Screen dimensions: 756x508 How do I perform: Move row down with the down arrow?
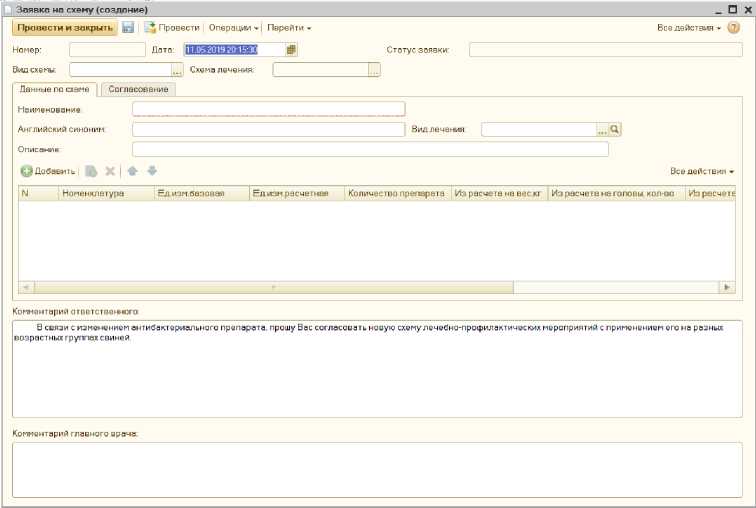click(x=152, y=171)
